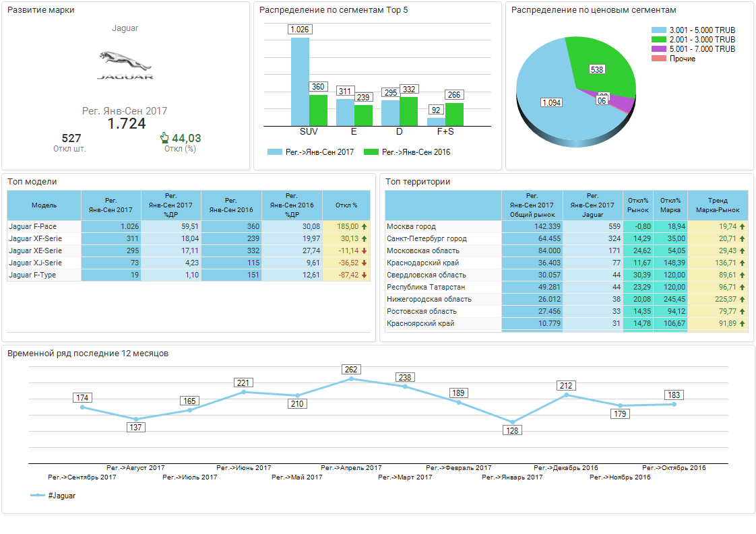Viewport: 756px width, 534px height.
Task: Click the 262 data point on the time series
Action: coord(351,379)
